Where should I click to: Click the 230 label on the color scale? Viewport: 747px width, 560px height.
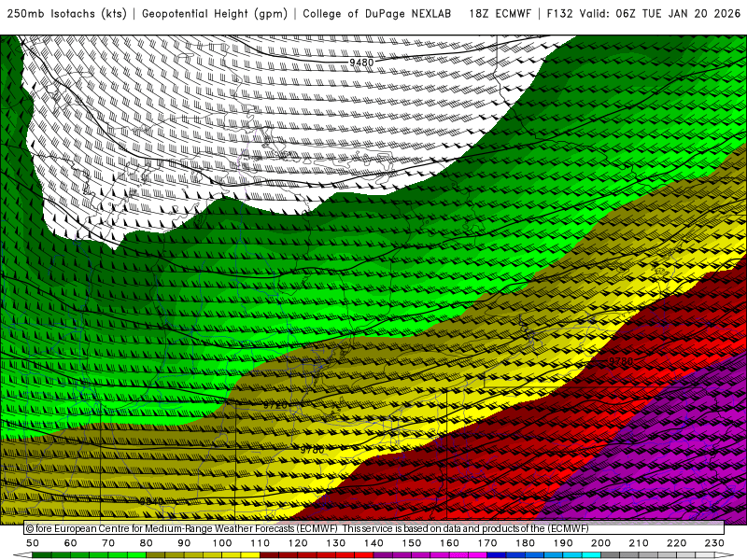coord(714,543)
